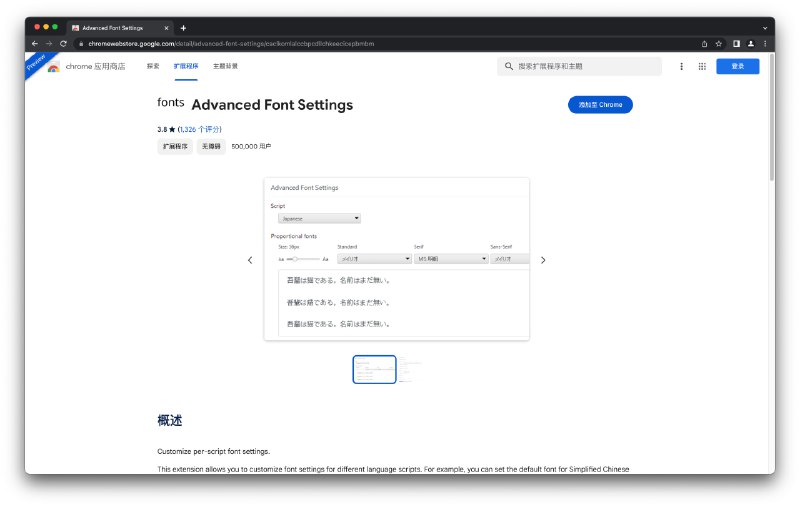Show the previous screenshot with the left chevron
The image size is (800, 507).
pyautogui.click(x=250, y=260)
